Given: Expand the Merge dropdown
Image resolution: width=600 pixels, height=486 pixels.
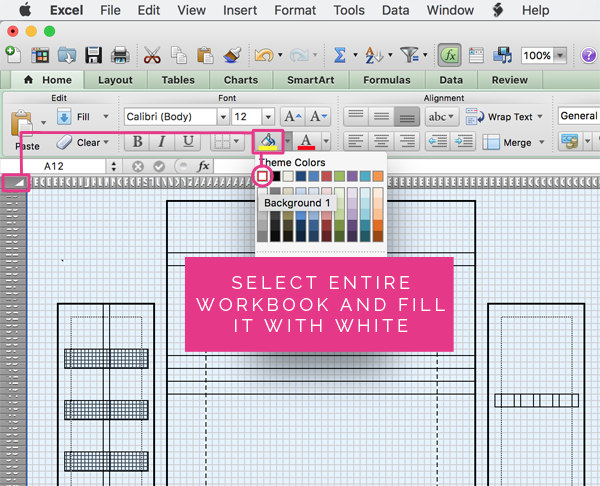Looking at the screenshot, I should [541, 142].
